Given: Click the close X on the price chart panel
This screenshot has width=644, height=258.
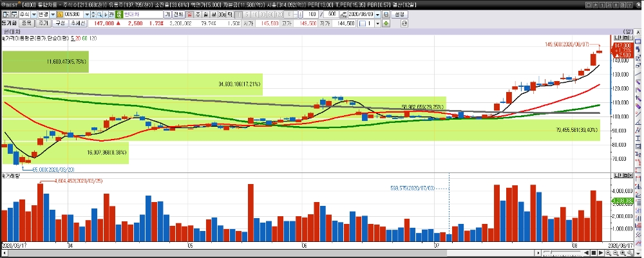Looking at the screenshot, I should (631, 38).
